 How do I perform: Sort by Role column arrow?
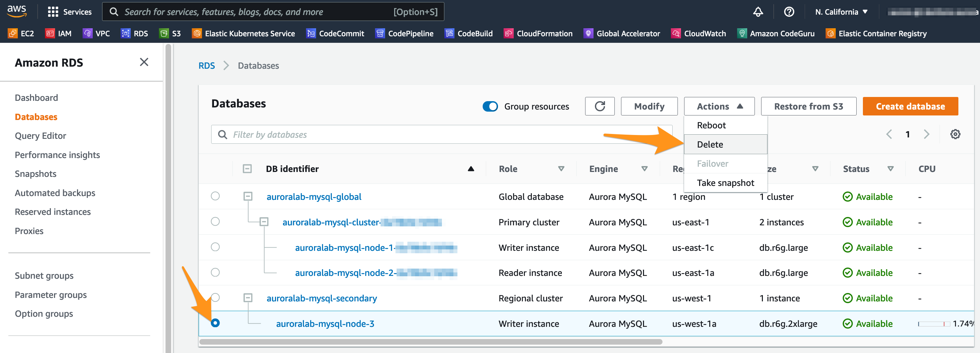click(x=561, y=169)
